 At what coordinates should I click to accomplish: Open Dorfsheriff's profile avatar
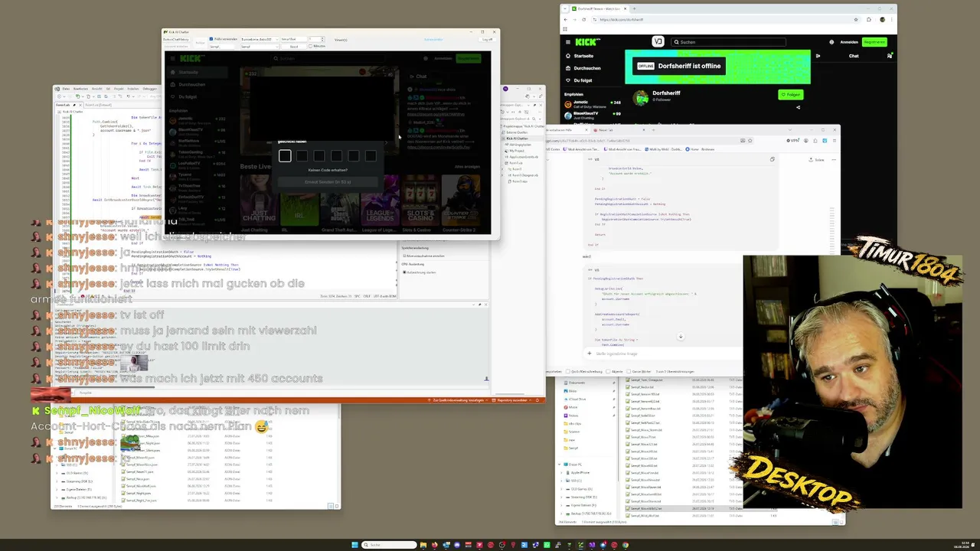tap(641, 98)
